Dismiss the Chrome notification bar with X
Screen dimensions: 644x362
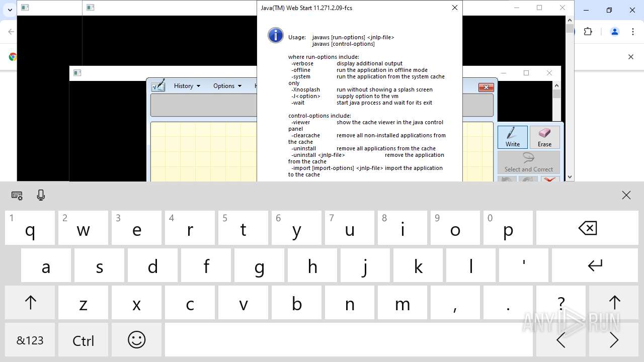(630, 57)
